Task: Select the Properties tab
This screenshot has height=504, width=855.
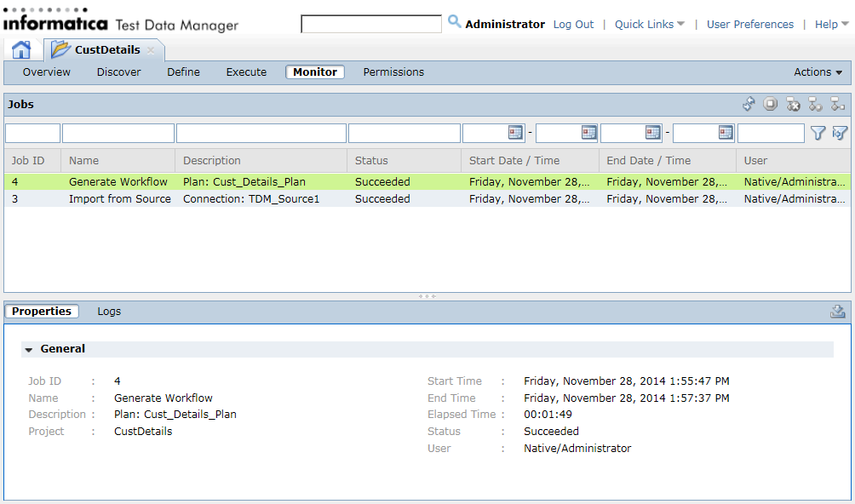Action: (x=42, y=311)
